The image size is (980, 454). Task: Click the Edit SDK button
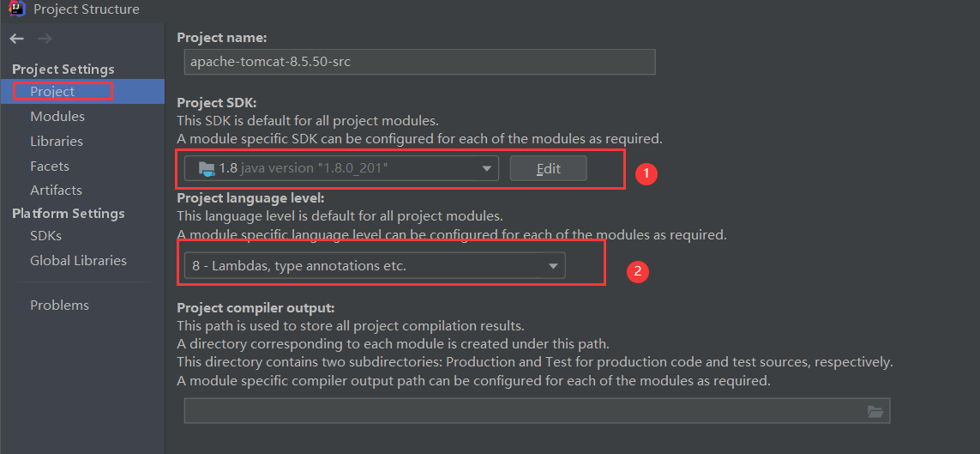[x=548, y=168]
